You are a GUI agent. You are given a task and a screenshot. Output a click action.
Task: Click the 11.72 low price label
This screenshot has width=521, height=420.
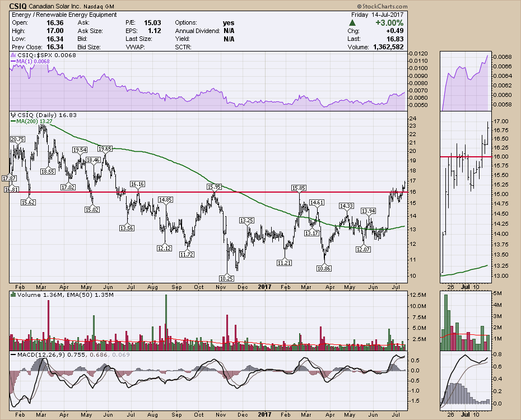tap(187, 254)
